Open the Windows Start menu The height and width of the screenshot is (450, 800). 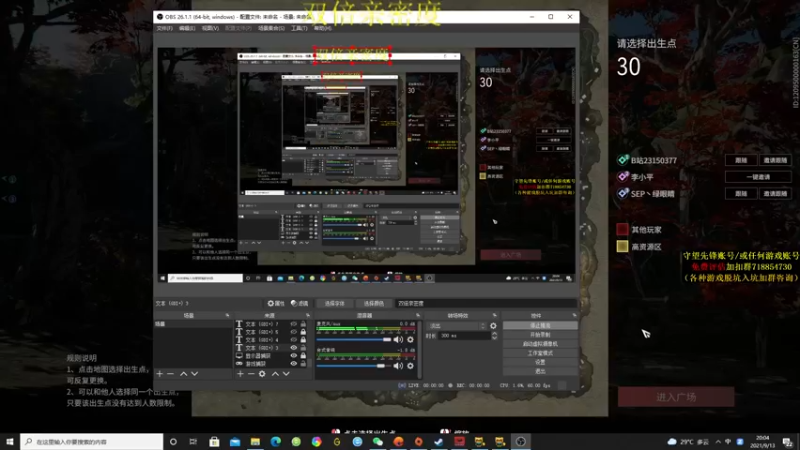(10, 442)
